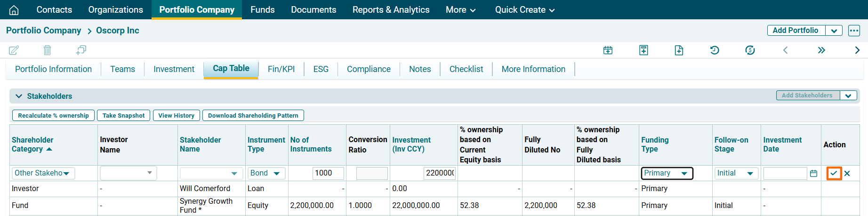Open the history clock icon
Viewport: 868px width, 216px height.
tap(715, 50)
